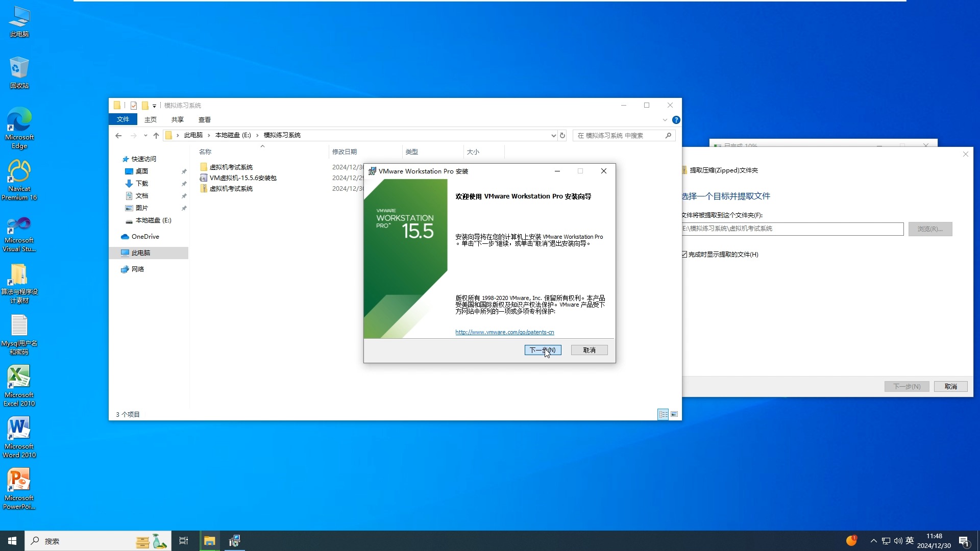This screenshot has height=551, width=980.
Task: Click Cancel in VMware setup wizard
Action: (x=589, y=350)
